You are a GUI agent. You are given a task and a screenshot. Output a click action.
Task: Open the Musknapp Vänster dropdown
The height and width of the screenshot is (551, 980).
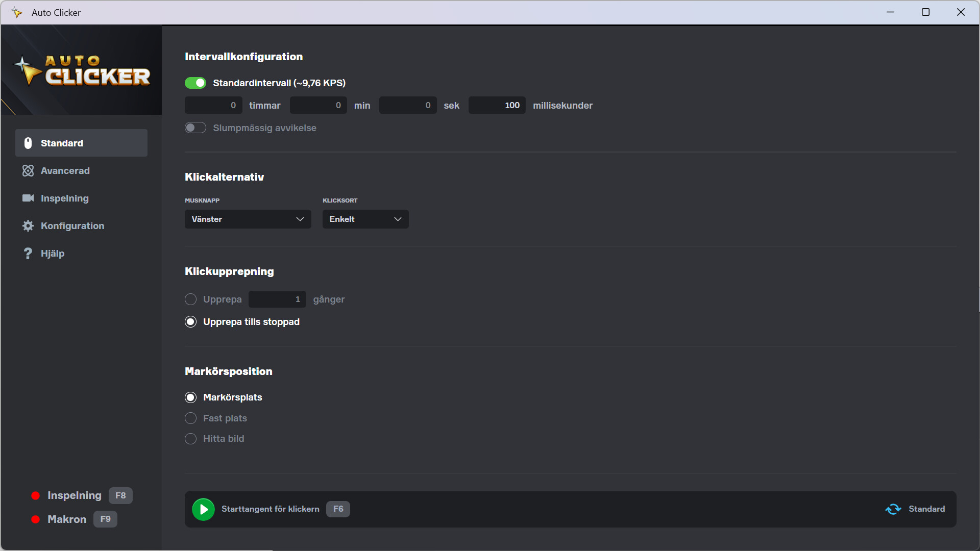coord(248,219)
